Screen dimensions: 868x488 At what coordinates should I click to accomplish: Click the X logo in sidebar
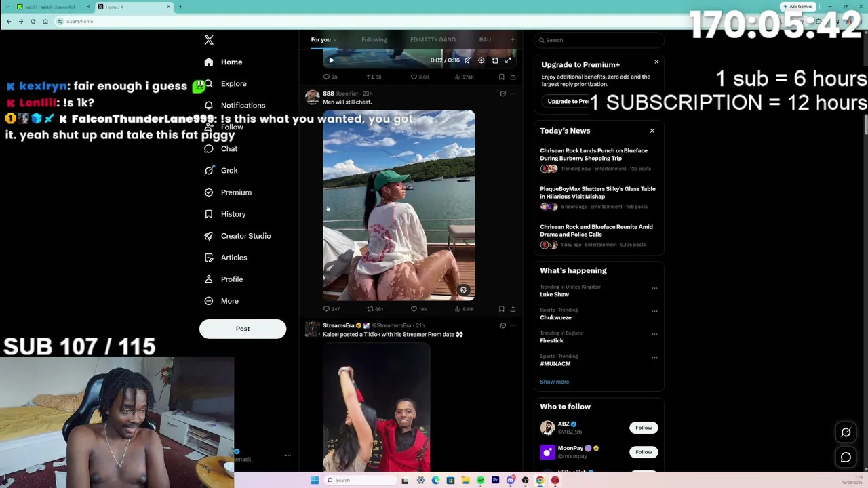tap(209, 40)
